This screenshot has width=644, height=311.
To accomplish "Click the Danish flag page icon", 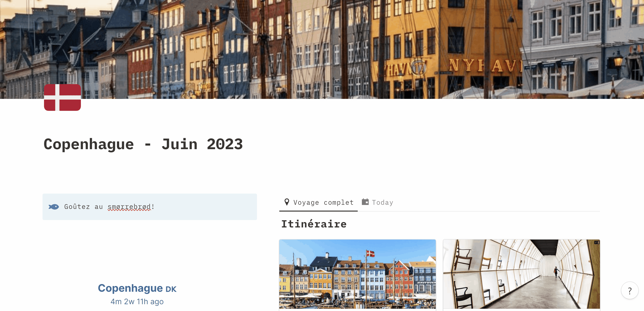I will point(62,97).
